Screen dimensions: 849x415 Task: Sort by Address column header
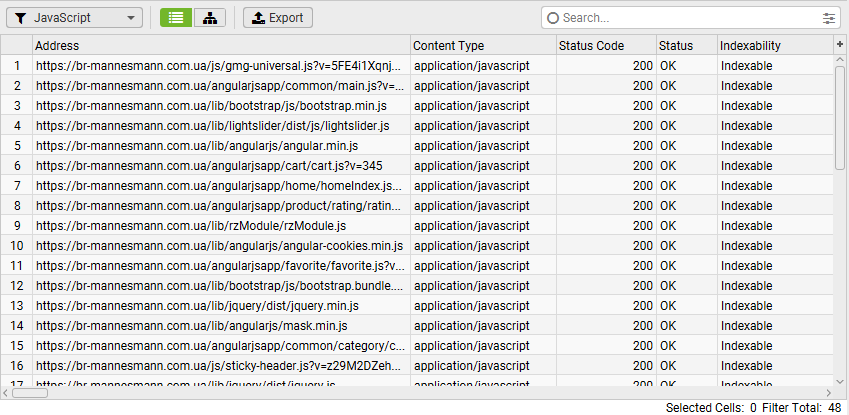click(220, 45)
